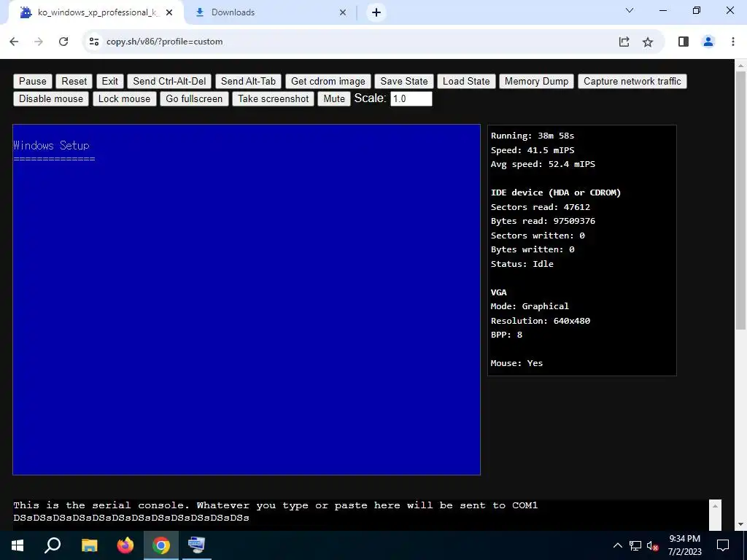Close the Downloads tab

pos(343,12)
